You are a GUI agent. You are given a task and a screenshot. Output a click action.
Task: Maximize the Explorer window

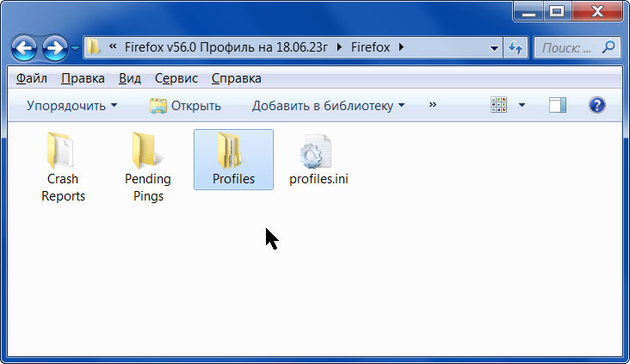click(557, 11)
